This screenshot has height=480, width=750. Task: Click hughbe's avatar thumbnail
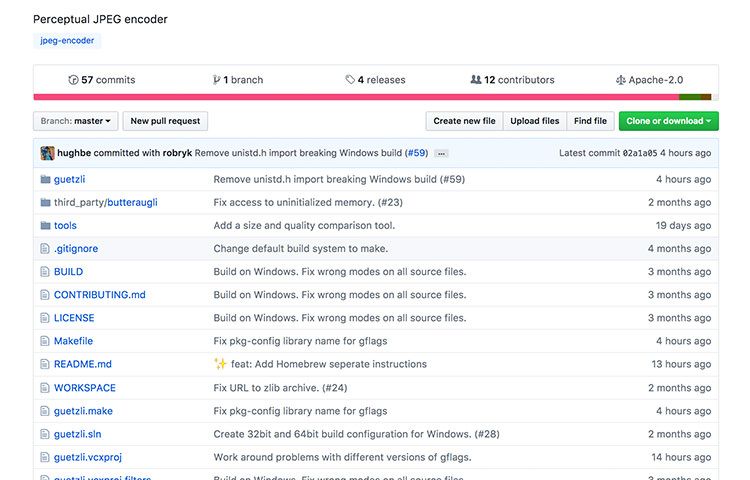click(x=47, y=153)
